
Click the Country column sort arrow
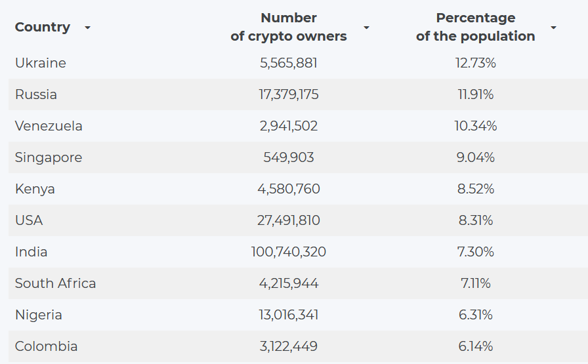click(x=87, y=28)
